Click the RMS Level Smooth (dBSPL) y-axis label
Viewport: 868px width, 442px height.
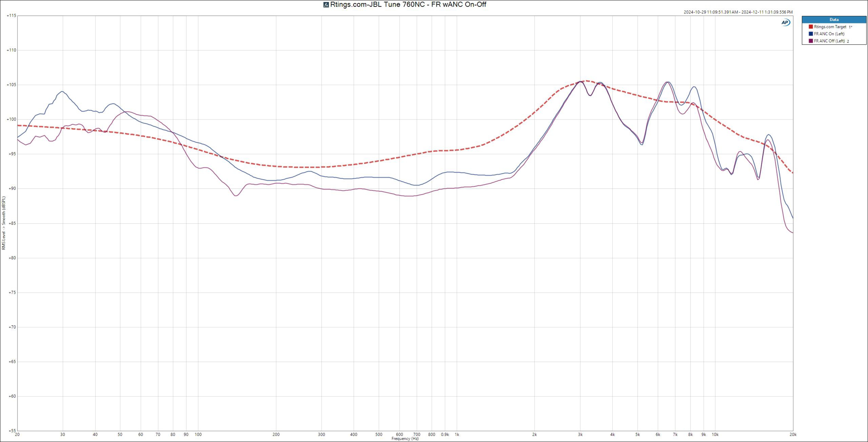tap(4, 223)
